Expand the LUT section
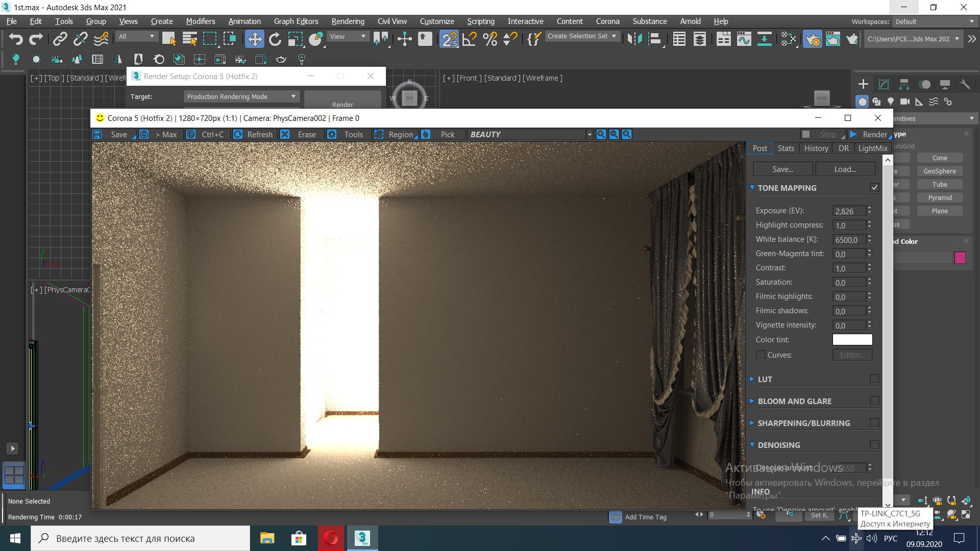This screenshot has width=980, height=551. click(x=752, y=379)
